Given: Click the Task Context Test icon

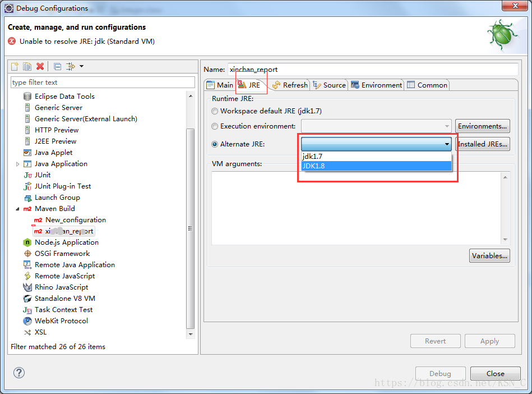Looking at the screenshot, I should point(27,310).
